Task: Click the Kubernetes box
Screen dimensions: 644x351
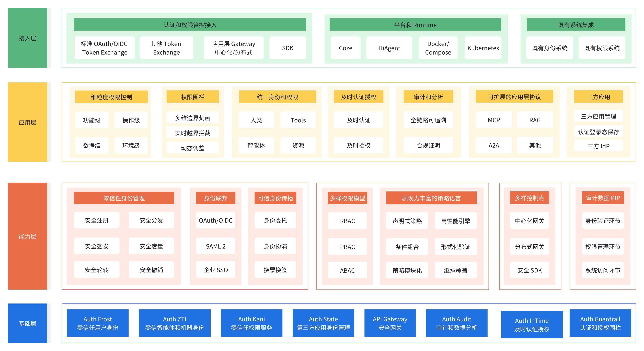Action: [483, 48]
